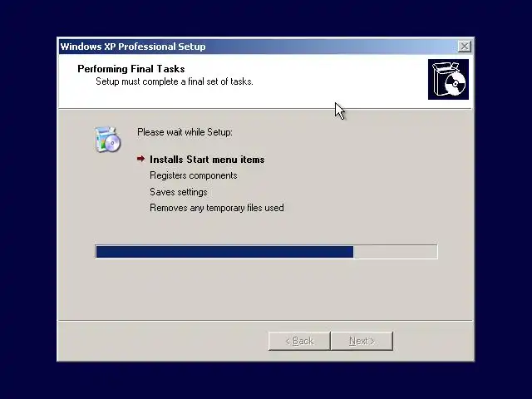Viewport: 532px width, 399px height.
Task: Click the 'Saves settings' step
Action: pos(179,192)
